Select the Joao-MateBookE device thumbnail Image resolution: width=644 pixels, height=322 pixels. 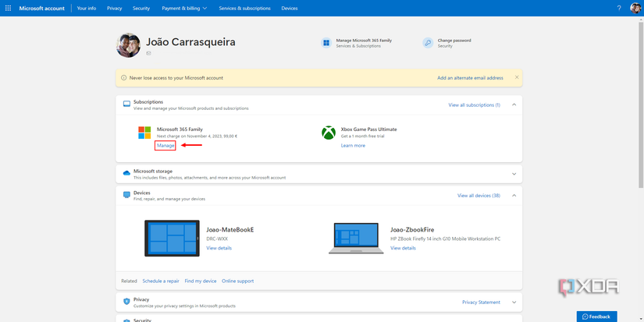click(x=172, y=238)
